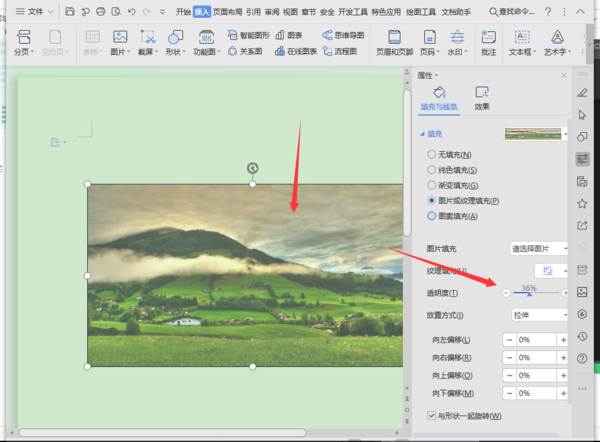
Task: Click the Print icon in quick toolbar
Action: click(x=100, y=11)
